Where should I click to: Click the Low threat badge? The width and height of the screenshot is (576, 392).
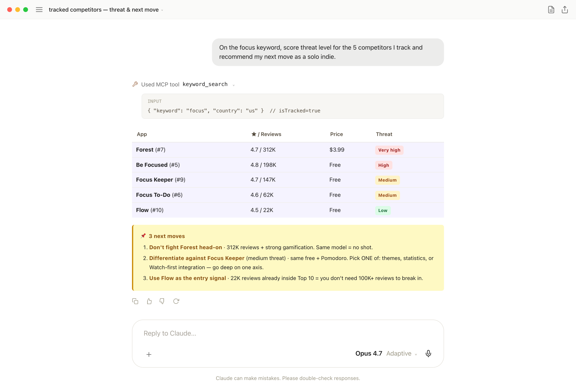click(x=383, y=210)
